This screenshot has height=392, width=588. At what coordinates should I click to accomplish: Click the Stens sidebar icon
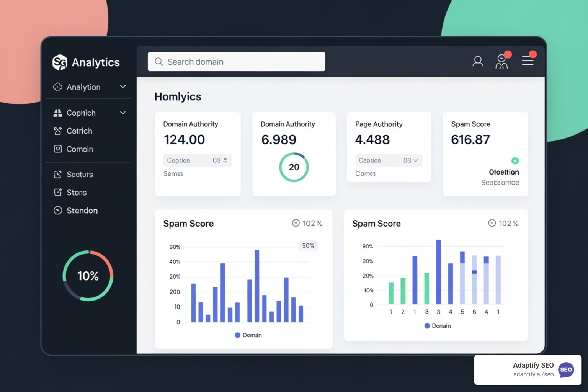tap(58, 193)
